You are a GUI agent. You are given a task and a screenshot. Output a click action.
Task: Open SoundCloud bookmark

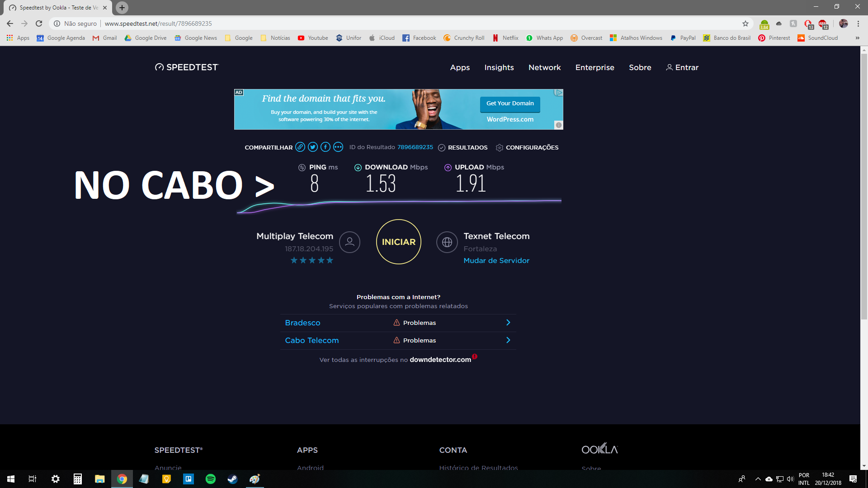tap(818, 38)
